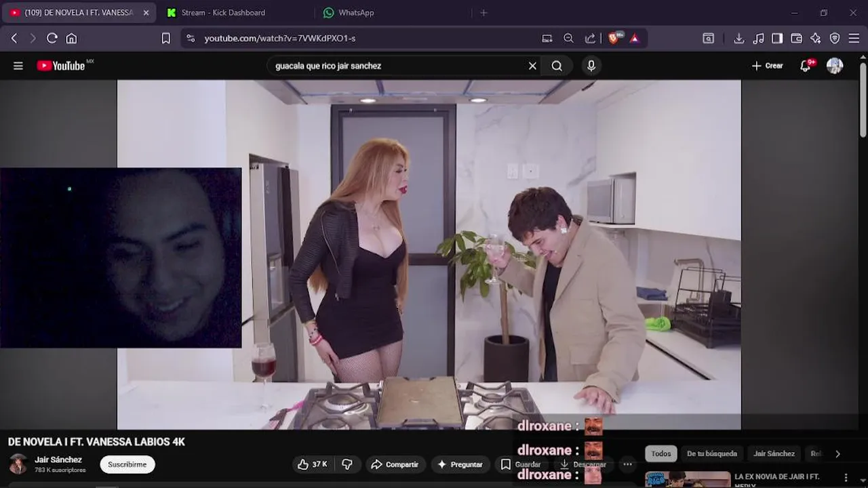Open YouTube notifications bell
The height and width of the screenshot is (488, 868).
tap(806, 66)
